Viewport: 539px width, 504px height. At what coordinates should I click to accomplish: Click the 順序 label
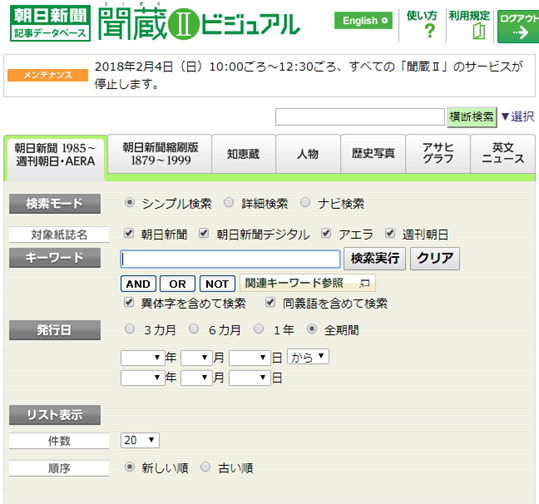(59, 468)
